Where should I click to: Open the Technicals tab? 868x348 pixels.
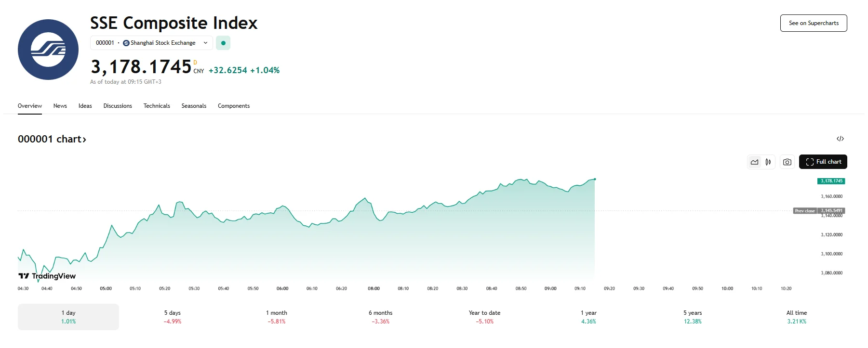click(x=157, y=106)
